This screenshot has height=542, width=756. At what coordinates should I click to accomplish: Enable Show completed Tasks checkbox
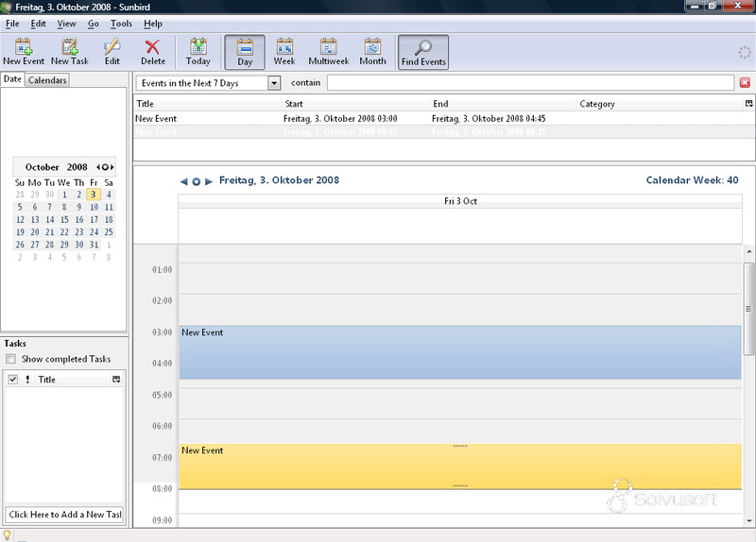point(10,359)
